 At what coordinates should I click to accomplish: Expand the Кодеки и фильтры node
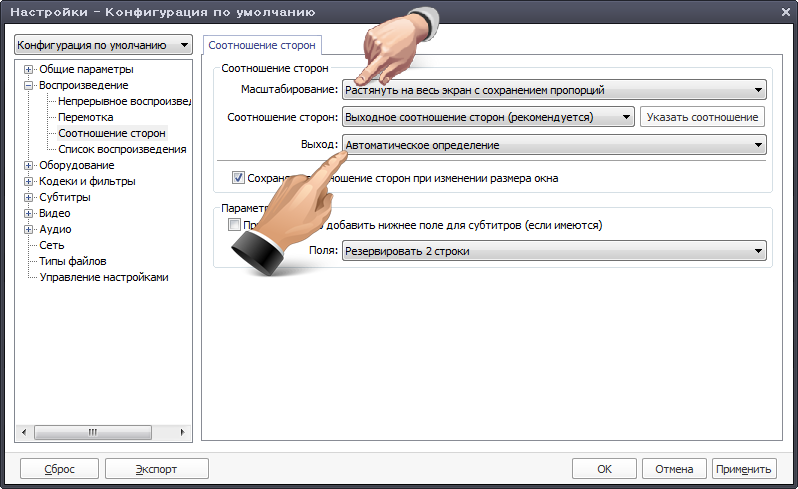29,181
